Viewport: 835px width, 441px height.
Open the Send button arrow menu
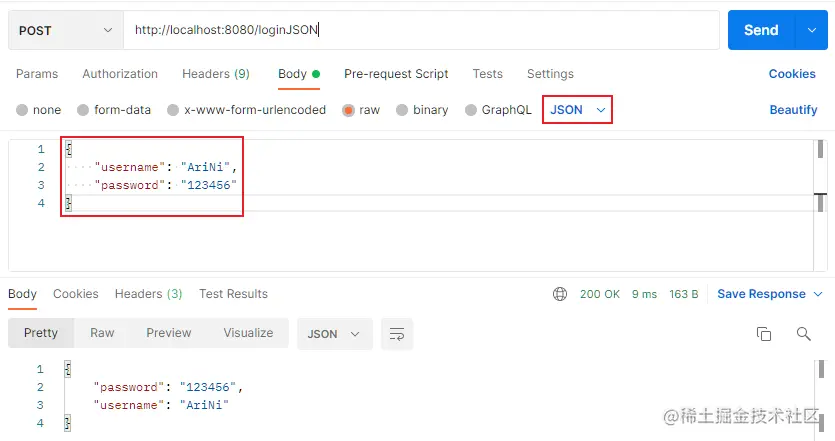(x=812, y=30)
